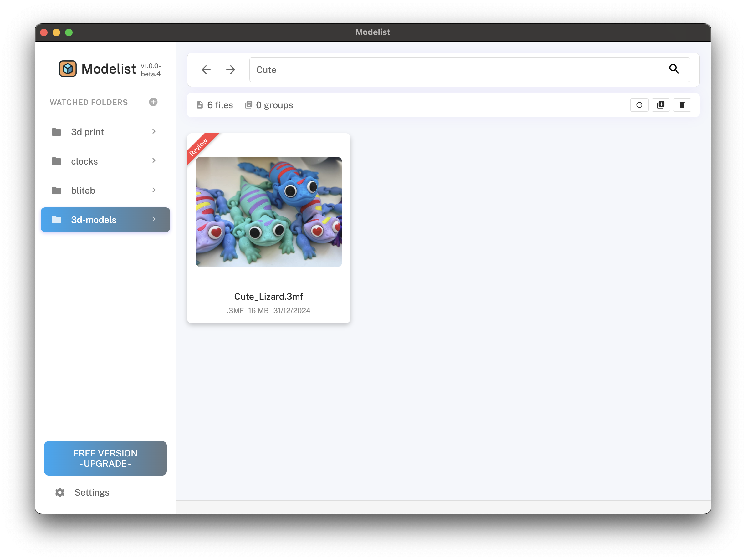Screen dimensions: 746x560
Task: Click the Cute search input field
Action: (453, 69)
